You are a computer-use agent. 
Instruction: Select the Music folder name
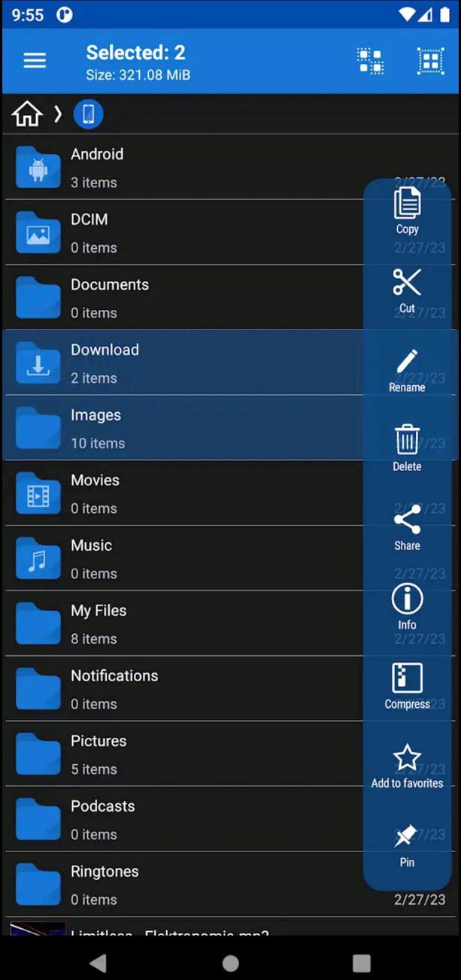91,545
